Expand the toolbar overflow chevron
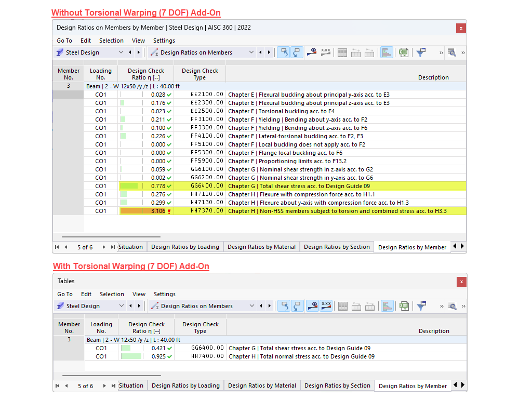The image size is (532, 399). pos(441,52)
